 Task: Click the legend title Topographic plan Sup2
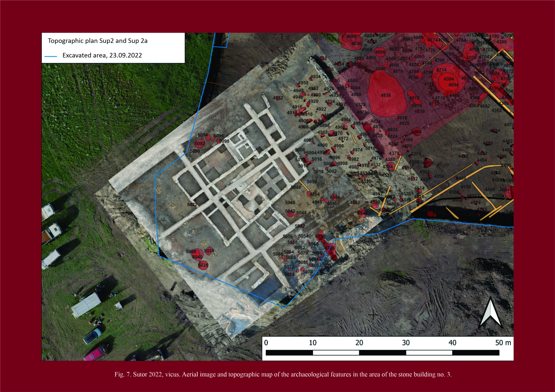[x=97, y=41]
